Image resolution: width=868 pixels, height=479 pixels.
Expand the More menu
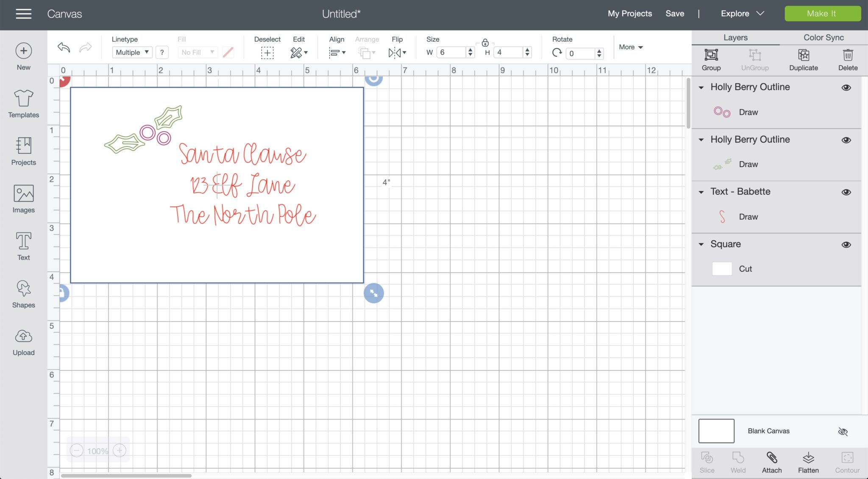tap(630, 47)
